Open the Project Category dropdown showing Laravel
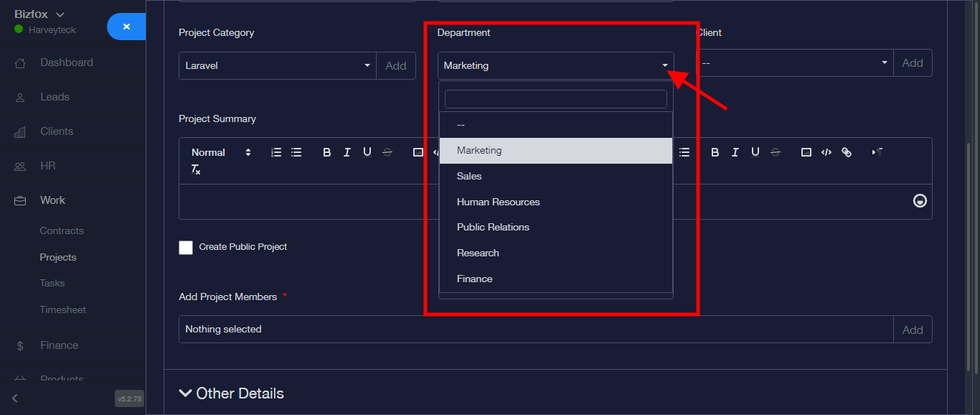The image size is (980, 415). pyautogui.click(x=278, y=65)
